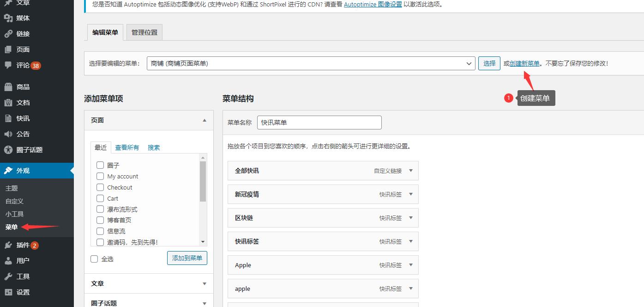Click the 插件 plugins plug icon
The height and width of the screenshot is (307, 644).
[x=8, y=245]
